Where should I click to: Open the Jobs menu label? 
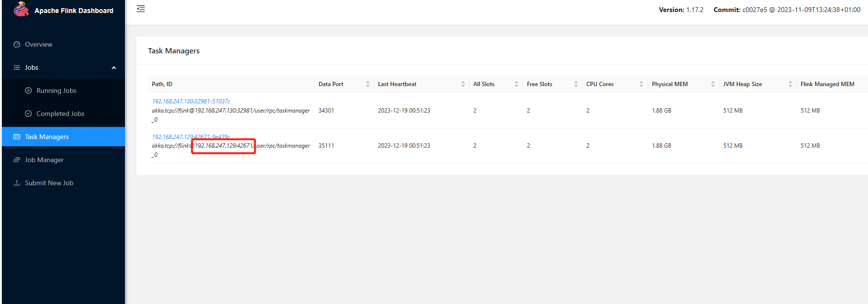pyautogui.click(x=32, y=67)
